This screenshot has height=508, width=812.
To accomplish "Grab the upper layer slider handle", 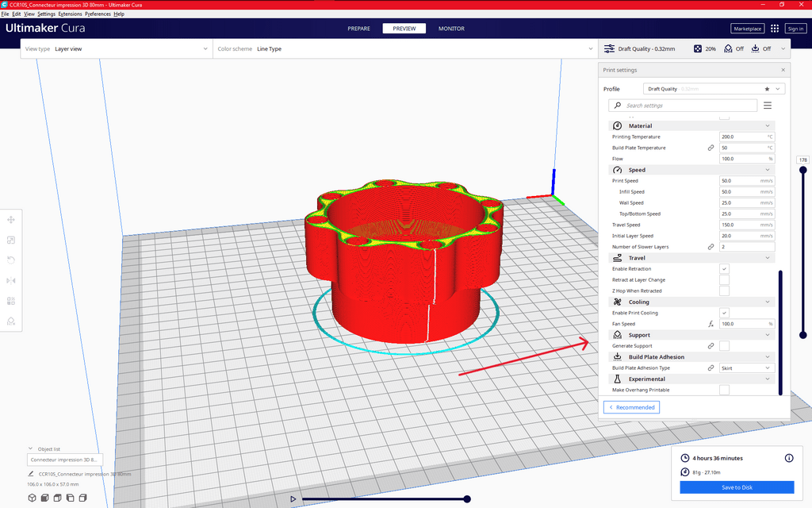I will (x=803, y=170).
